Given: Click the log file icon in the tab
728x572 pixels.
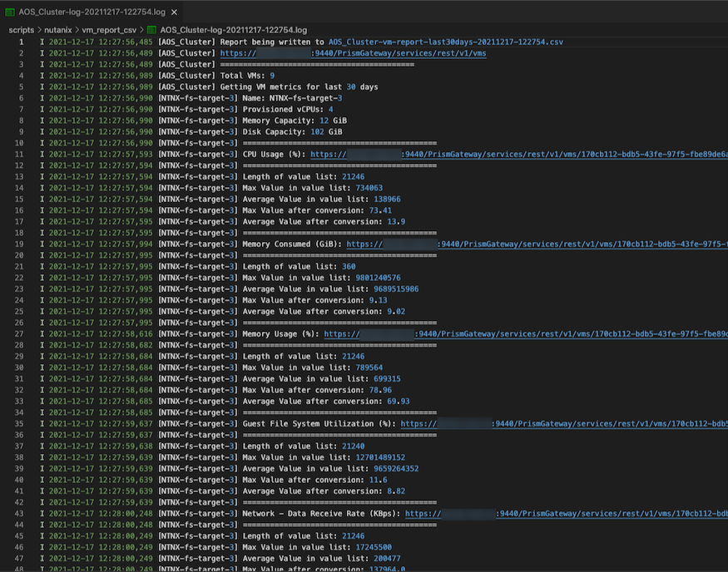Looking at the screenshot, I should [x=9, y=12].
